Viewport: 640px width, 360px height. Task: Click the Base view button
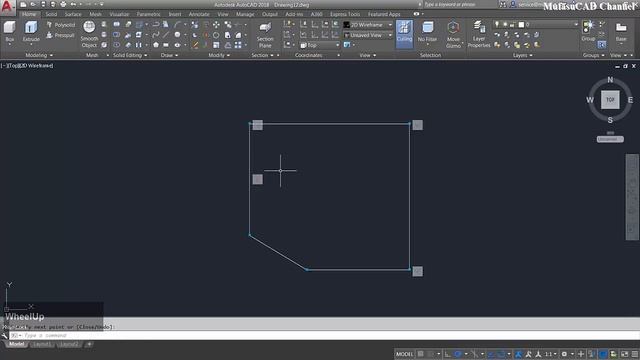(621, 32)
